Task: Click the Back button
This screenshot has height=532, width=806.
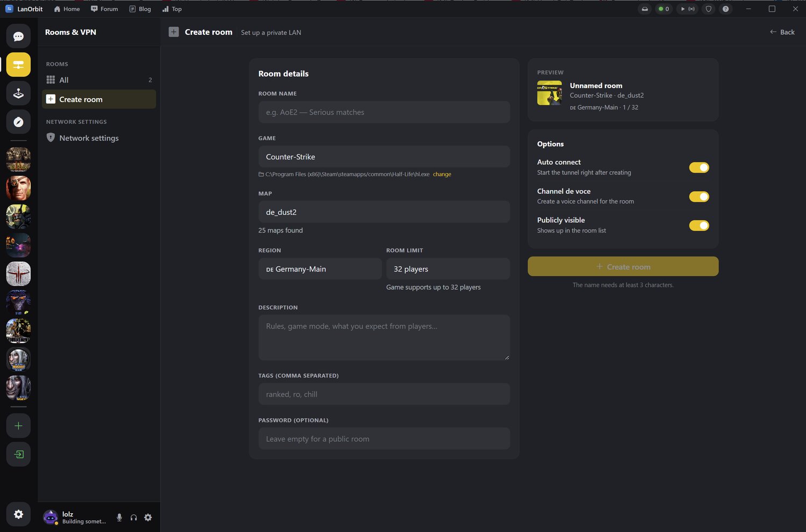Action: (782, 32)
